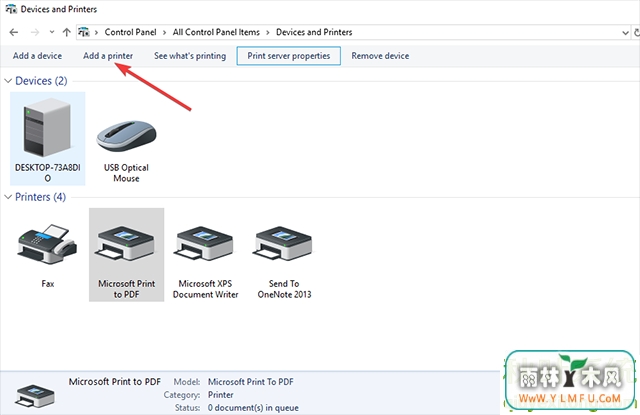Select the Microsoft XPS Document Writer icon
This screenshot has width=640, height=415.
[x=205, y=244]
